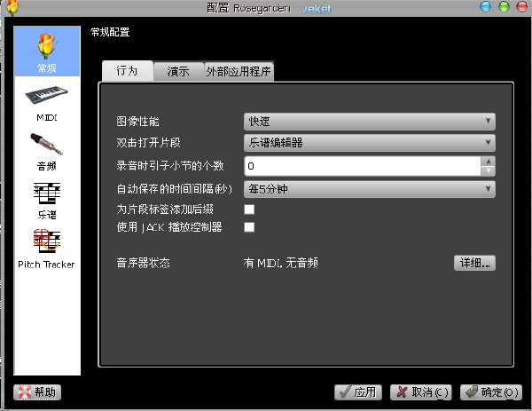Open the Pitch Tracker icon category
The image size is (532, 411).
point(47,249)
